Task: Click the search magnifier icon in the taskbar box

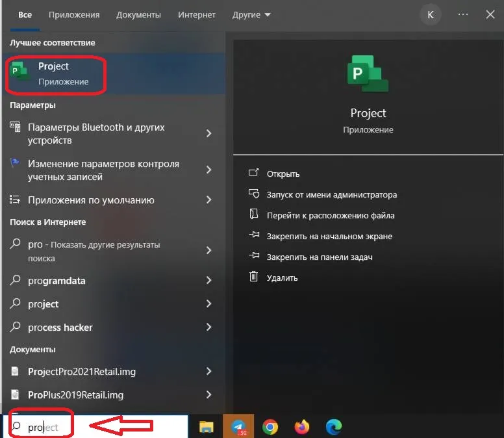Action: point(16,426)
